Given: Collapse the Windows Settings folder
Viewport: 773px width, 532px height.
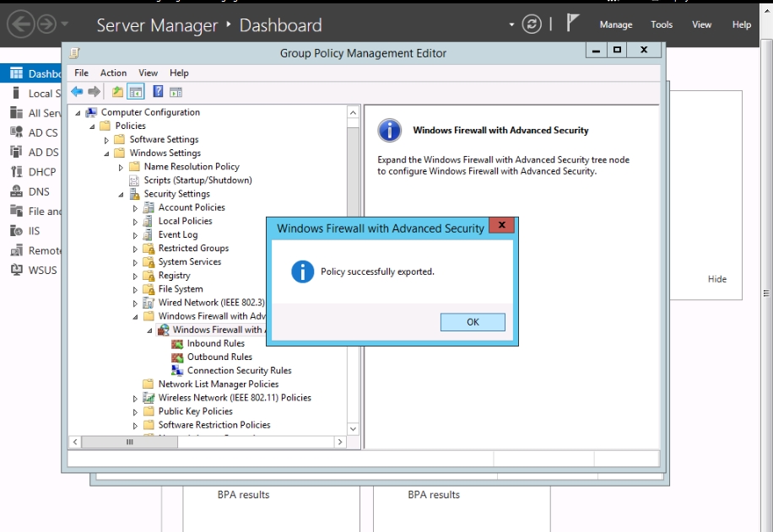Looking at the screenshot, I should (x=106, y=153).
